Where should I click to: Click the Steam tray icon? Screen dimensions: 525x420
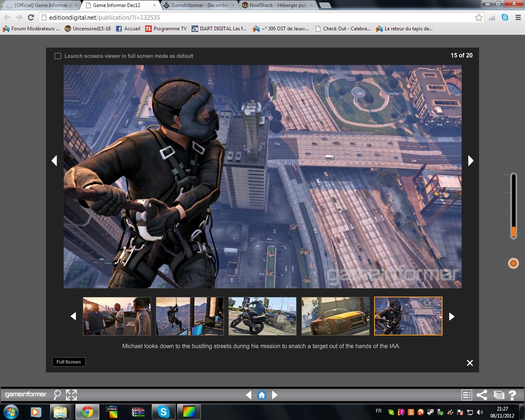click(431, 412)
